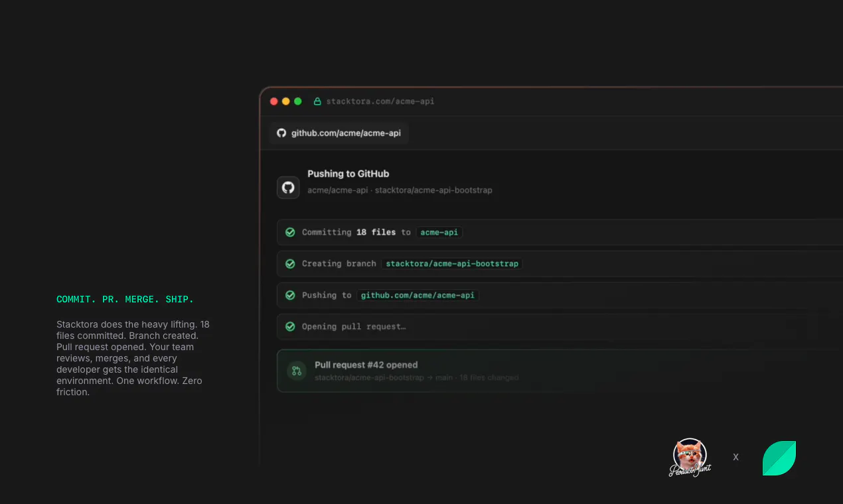Click the 'Stacktora does the heavy lifting' paragraph
Viewport: 843px width, 504px height.
pos(133,358)
